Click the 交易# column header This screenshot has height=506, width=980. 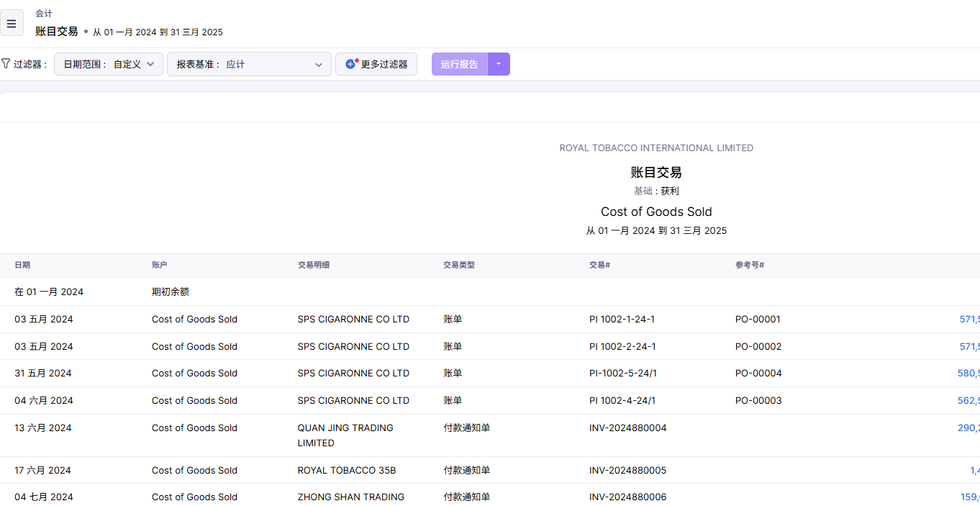click(599, 265)
